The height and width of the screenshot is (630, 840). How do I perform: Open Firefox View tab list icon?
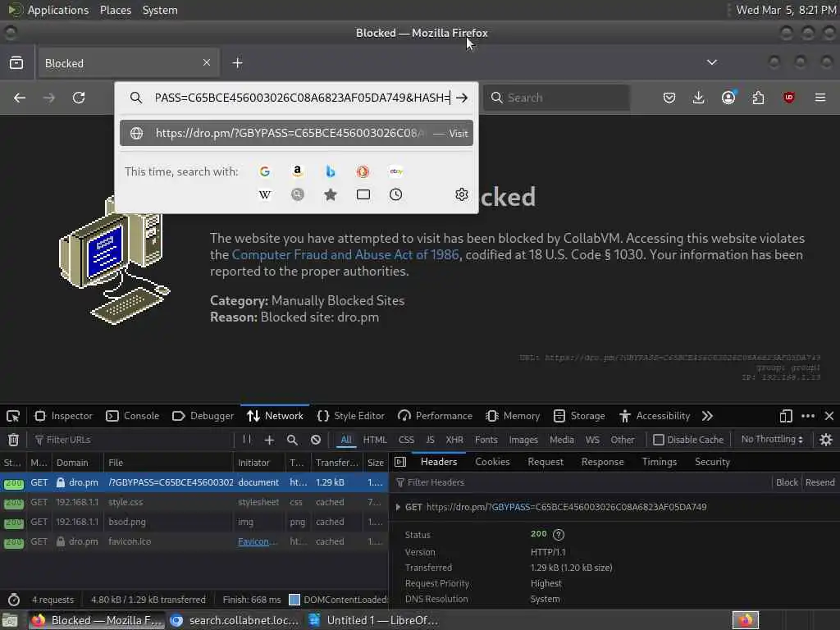point(16,62)
